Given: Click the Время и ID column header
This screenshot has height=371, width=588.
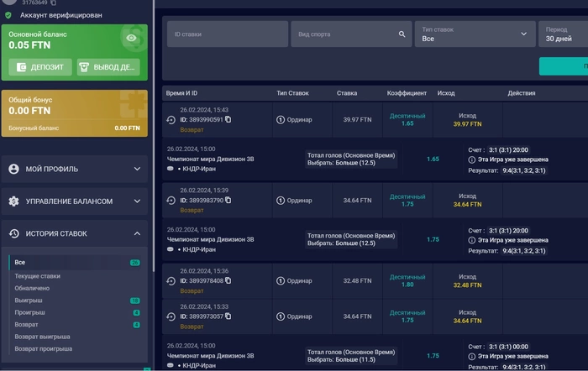Looking at the screenshot, I should click(181, 93).
